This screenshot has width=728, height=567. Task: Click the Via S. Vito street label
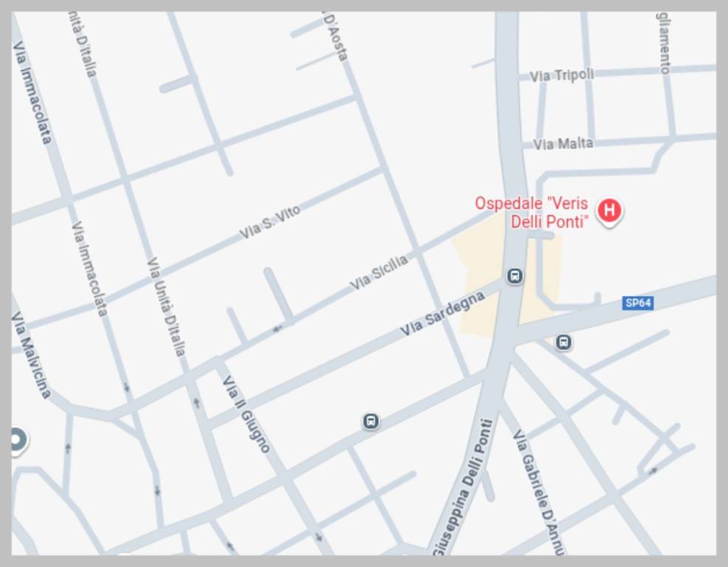click(269, 222)
